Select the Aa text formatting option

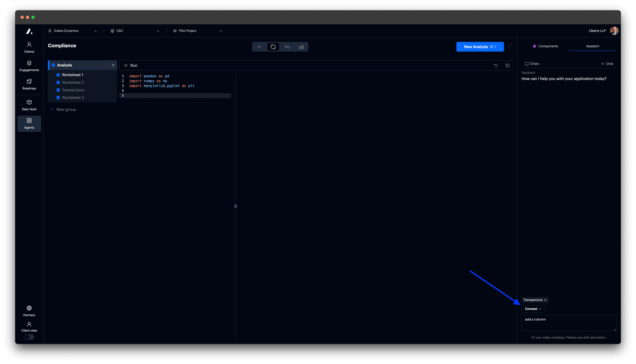pyautogui.click(x=287, y=46)
